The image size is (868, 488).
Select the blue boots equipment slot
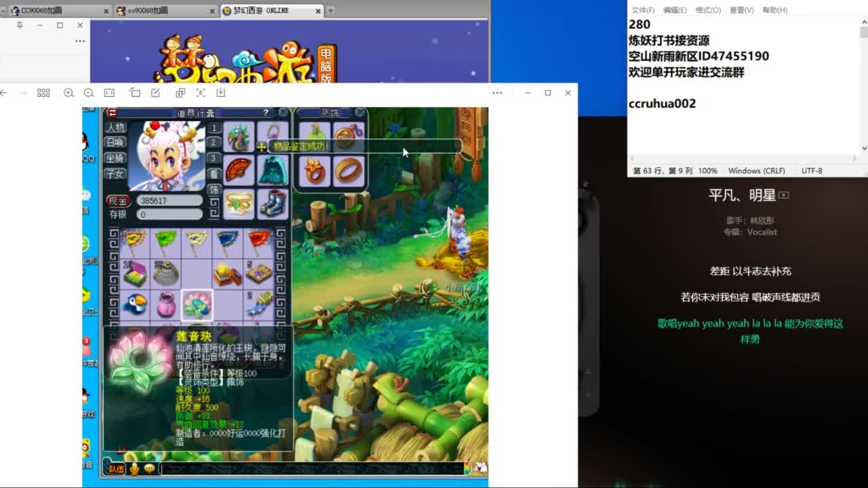click(x=273, y=203)
